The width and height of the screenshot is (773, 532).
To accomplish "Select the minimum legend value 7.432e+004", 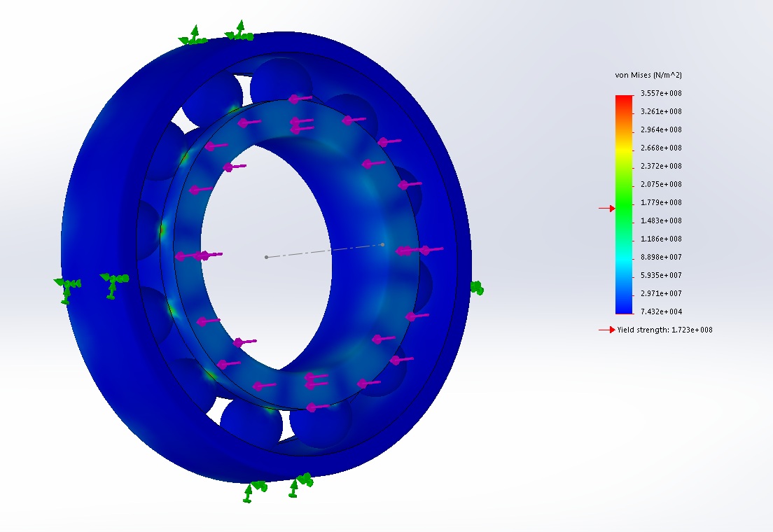I will click(661, 311).
